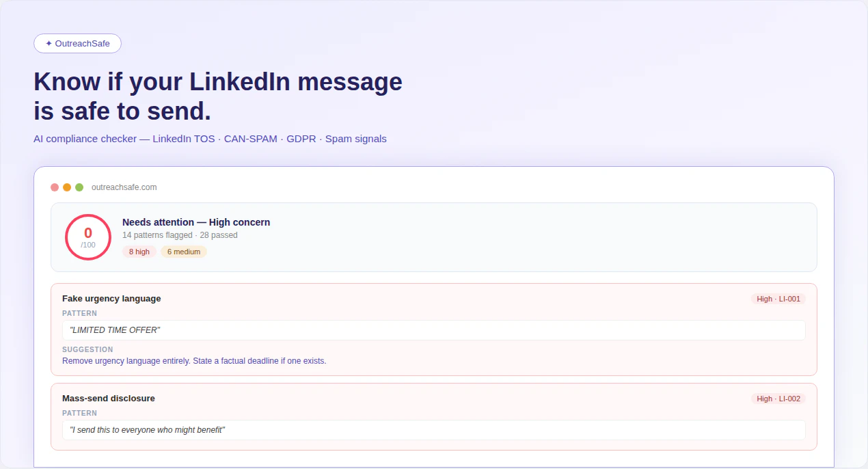Click the 'Know if your LinkedIn message' headline
Image resolution: width=868 pixels, height=469 pixels.
(218, 96)
